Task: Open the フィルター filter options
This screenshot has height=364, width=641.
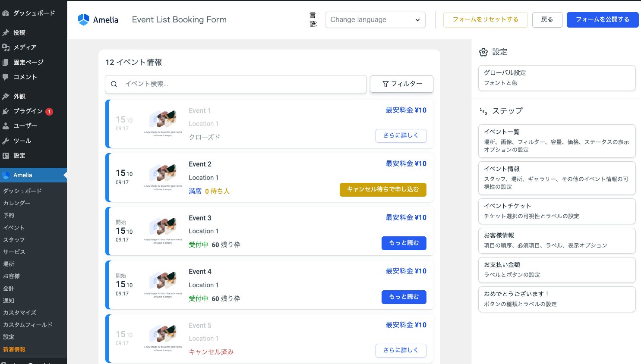Action: (401, 84)
